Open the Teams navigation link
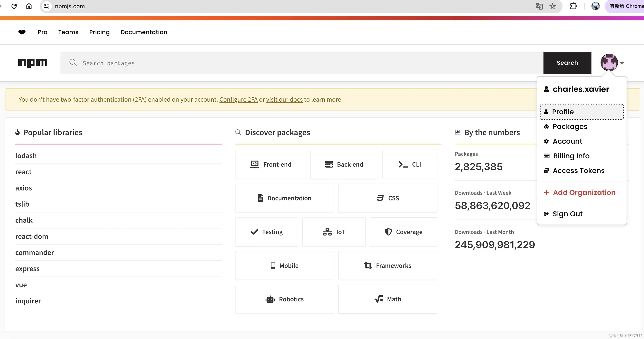Viewport: 644px width, 339px height. click(68, 32)
